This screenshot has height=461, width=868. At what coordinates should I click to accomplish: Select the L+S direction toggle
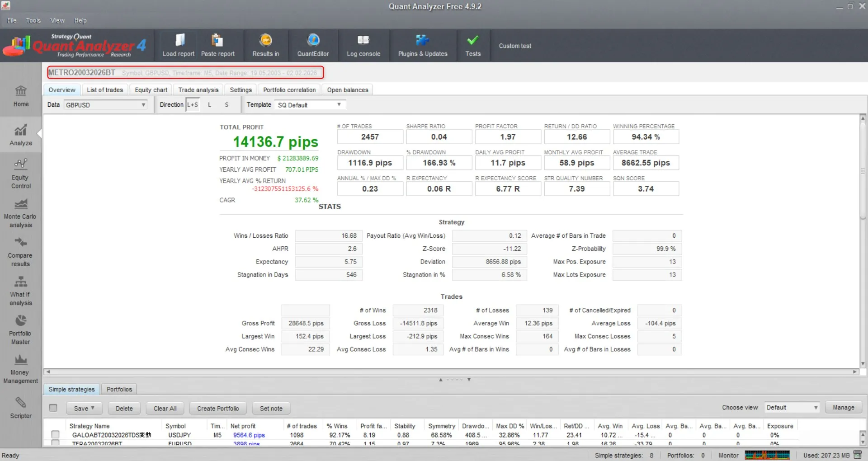click(x=193, y=105)
